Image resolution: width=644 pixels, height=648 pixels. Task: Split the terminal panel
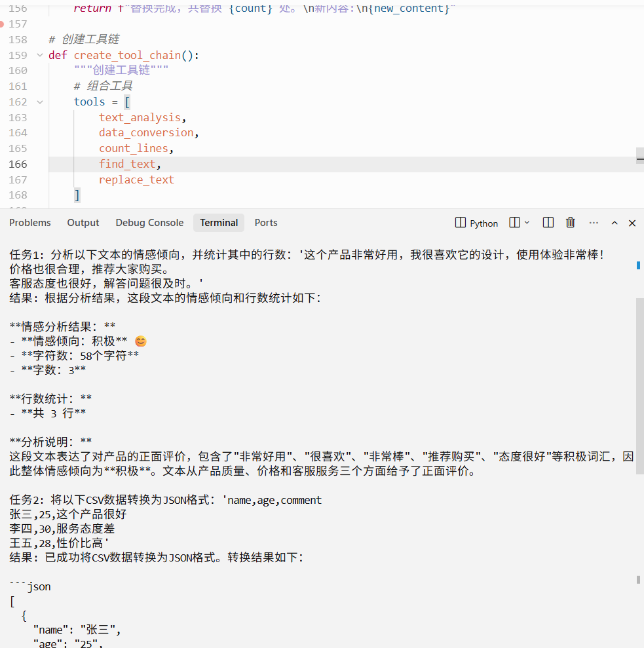coord(548,223)
